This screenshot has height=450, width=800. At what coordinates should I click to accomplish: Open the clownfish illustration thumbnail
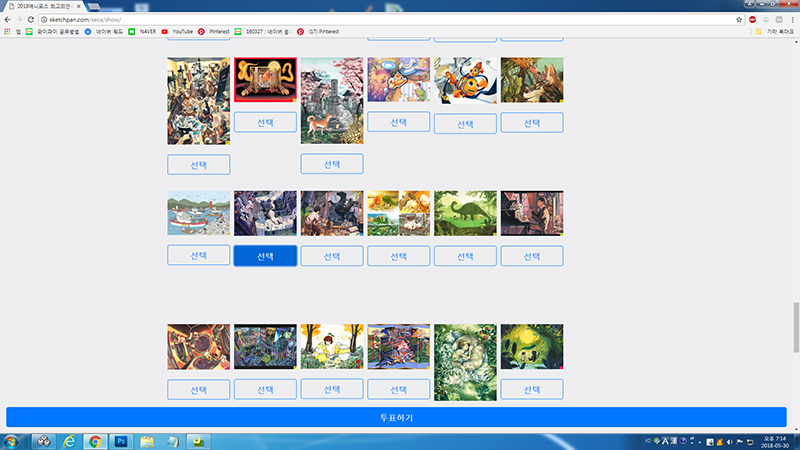point(465,80)
